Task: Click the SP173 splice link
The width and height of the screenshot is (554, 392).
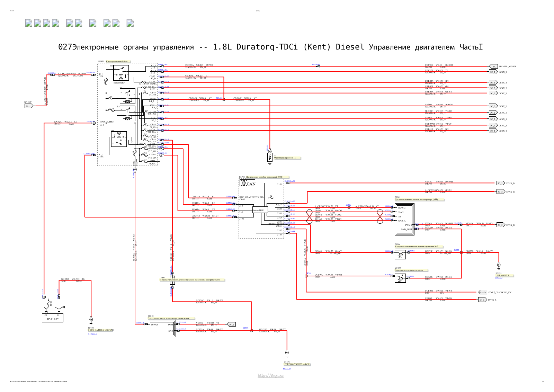Action: pyautogui.click(x=219, y=98)
